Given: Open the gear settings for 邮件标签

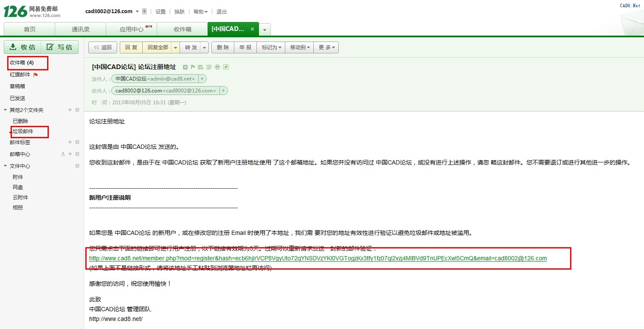Looking at the screenshot, I should tap(77, 142).
